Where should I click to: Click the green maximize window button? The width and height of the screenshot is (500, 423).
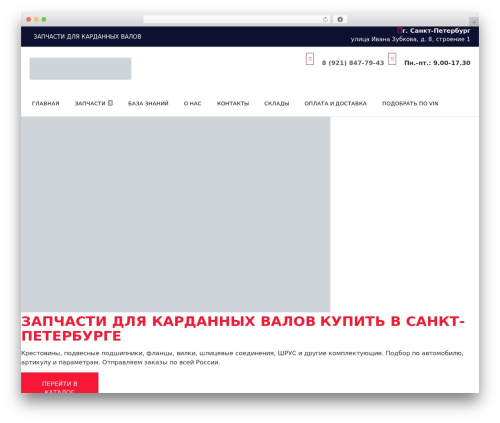coord(44,19)
